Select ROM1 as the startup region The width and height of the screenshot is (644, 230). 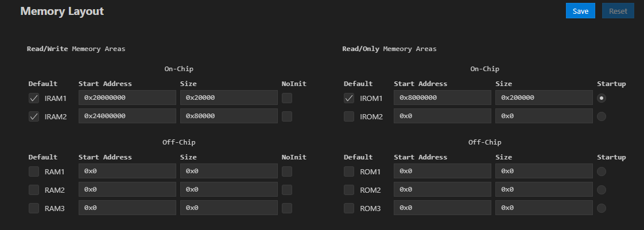[x=602, y=171]
